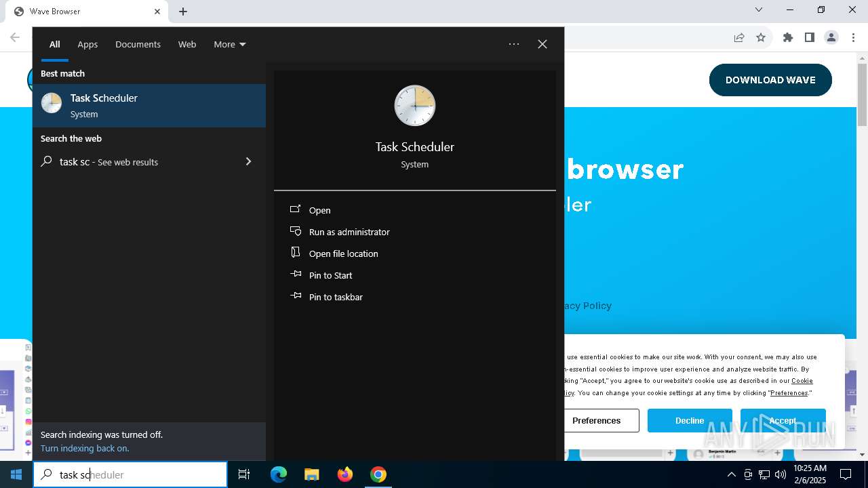Viewport: 868px width, 488px height.
Task: Click the Pin to Start pin icon
Action: tap(296, 274)
